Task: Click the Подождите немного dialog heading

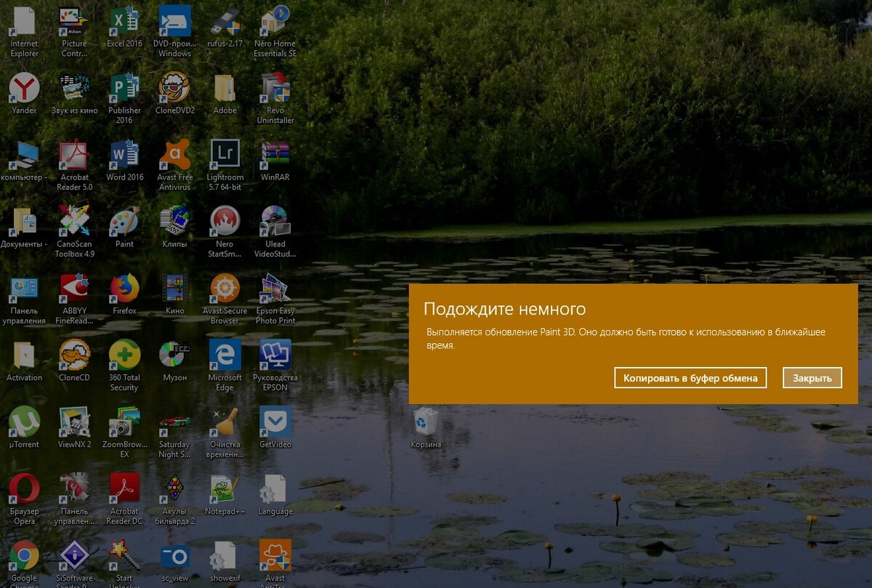Action: (x=504, y=309)
